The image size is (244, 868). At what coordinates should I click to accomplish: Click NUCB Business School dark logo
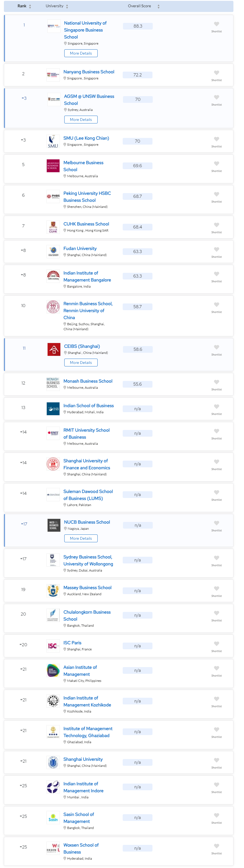[54, 525]
